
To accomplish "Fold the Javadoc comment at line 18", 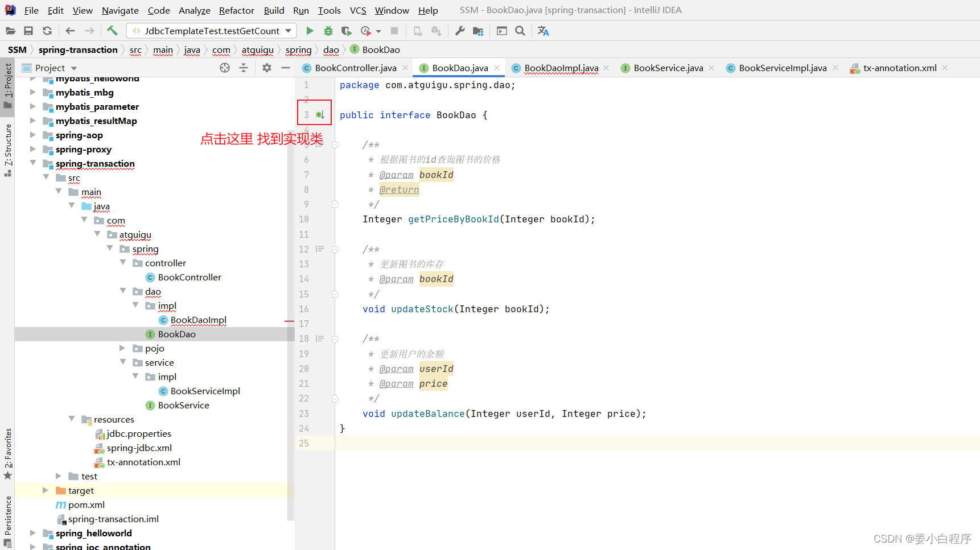I will click(335, 339).
